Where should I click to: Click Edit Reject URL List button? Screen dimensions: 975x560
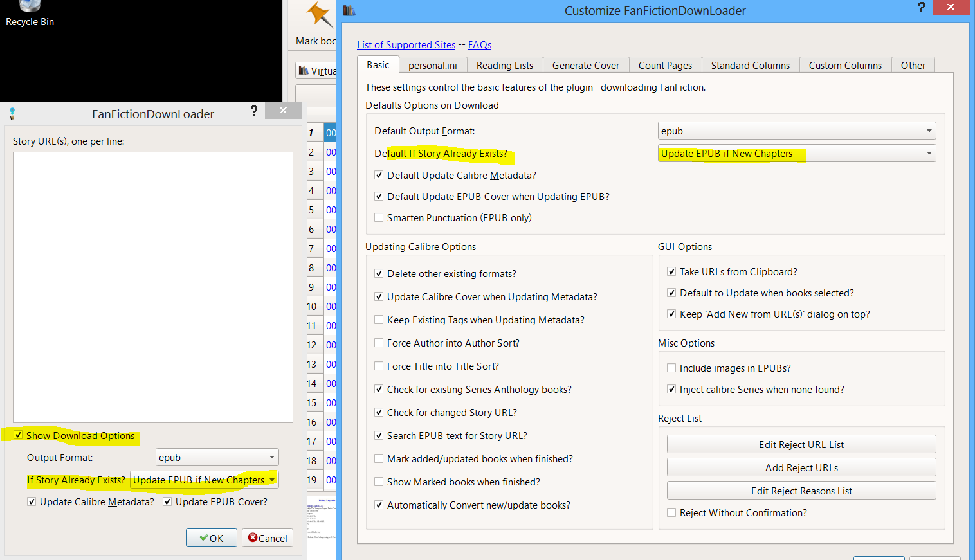[801, 444]
